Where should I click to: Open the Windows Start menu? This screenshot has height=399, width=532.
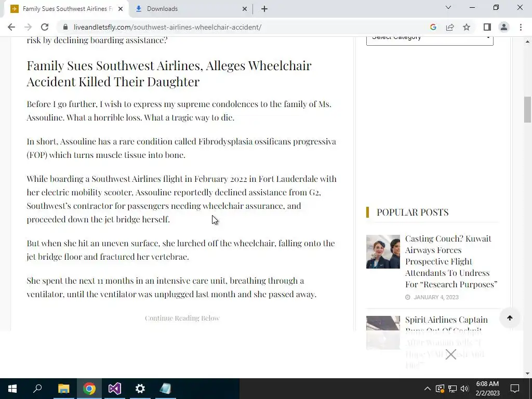click(x=12, y=389)
